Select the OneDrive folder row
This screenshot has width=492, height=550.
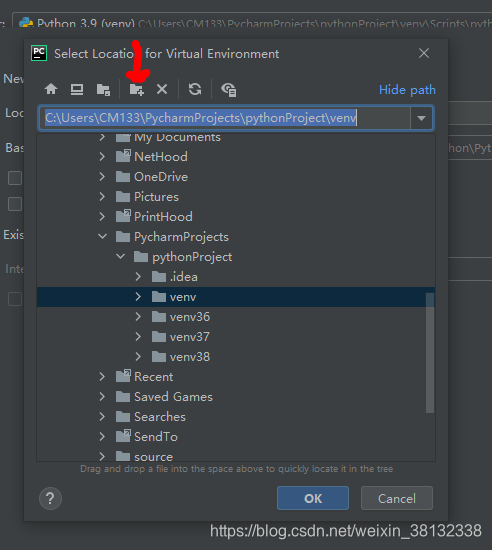[236, 177]
